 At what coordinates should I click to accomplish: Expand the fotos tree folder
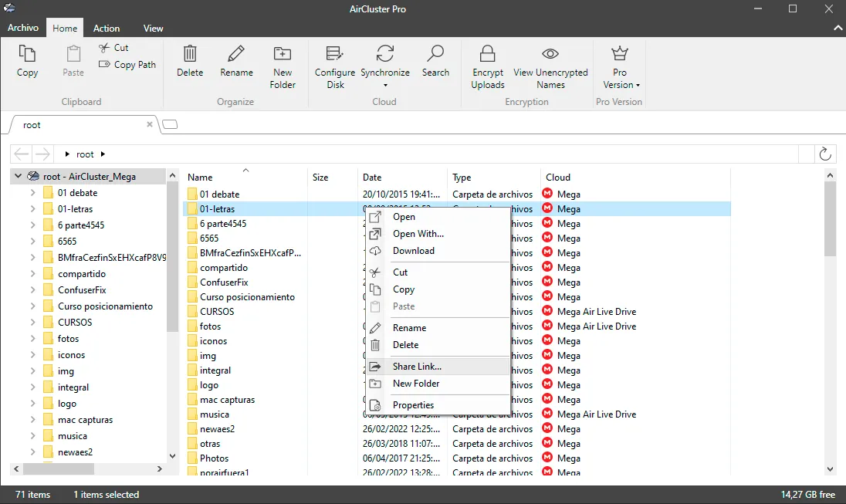(32, 338)
